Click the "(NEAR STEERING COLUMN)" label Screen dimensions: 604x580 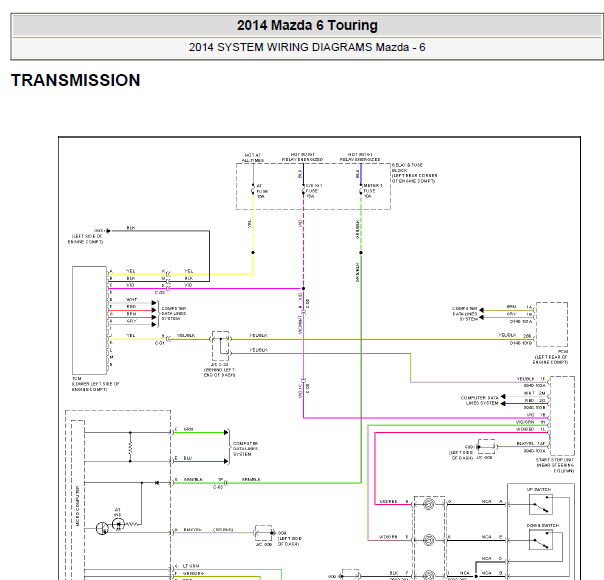(555, 468)
